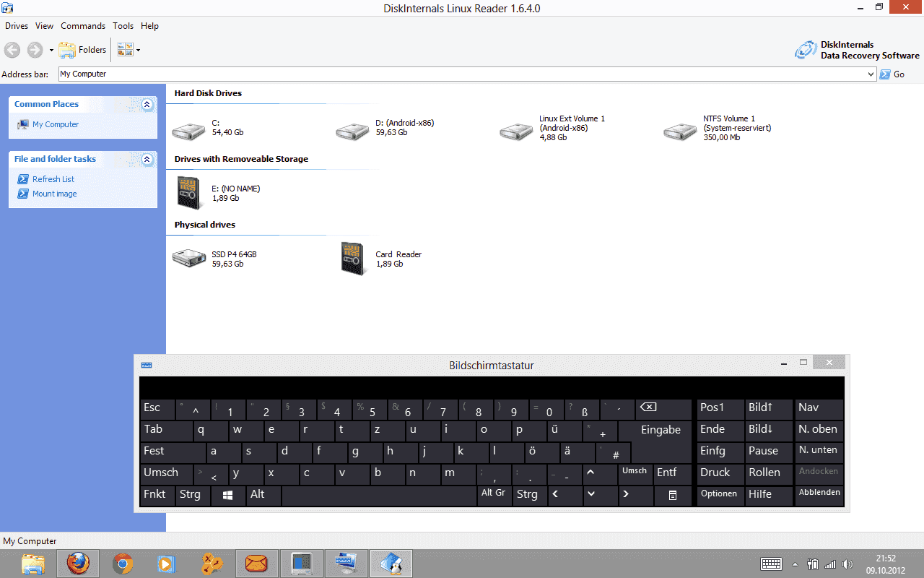This screenshot has height=578, width=924.
Task: Show hidden tray icons arrow
Action: point(796,564)
